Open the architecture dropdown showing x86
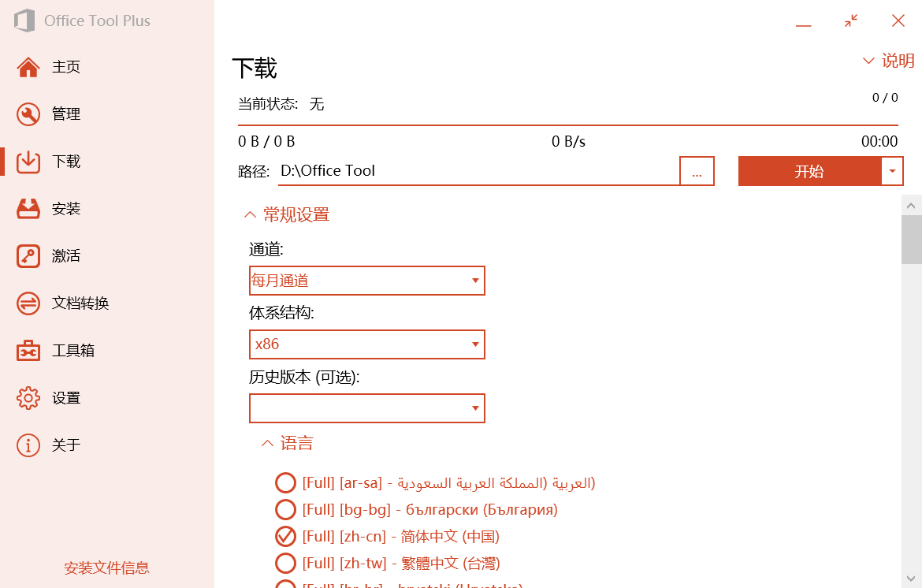922x588 pixels. coord(366,344)
